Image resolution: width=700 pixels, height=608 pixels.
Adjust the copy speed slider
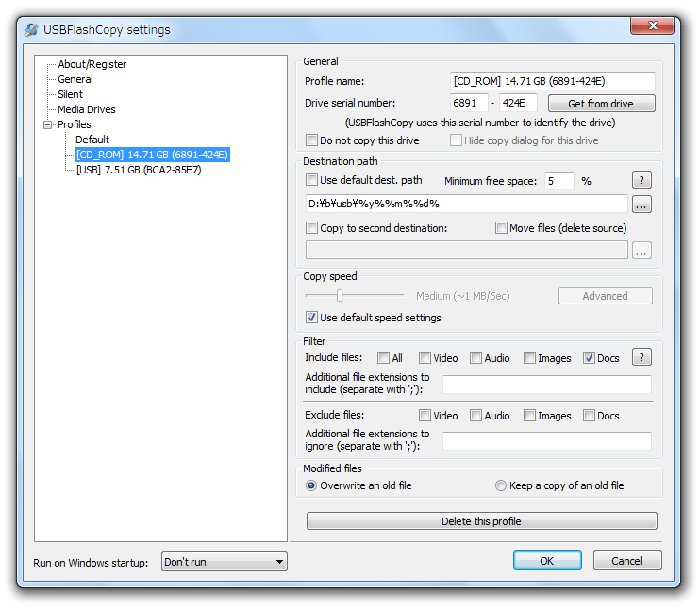(x=340, y=296)
